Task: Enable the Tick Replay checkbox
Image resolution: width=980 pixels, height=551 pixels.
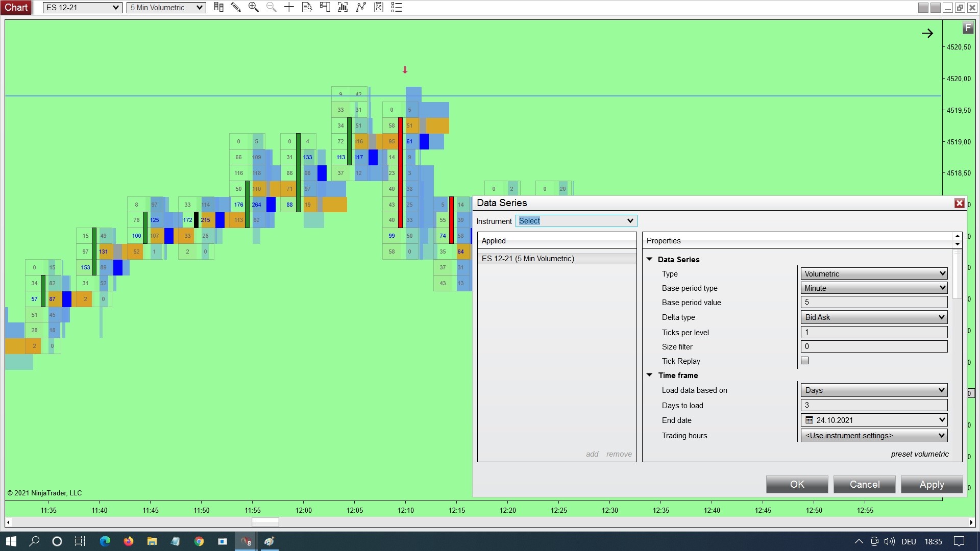Action: 805,361
